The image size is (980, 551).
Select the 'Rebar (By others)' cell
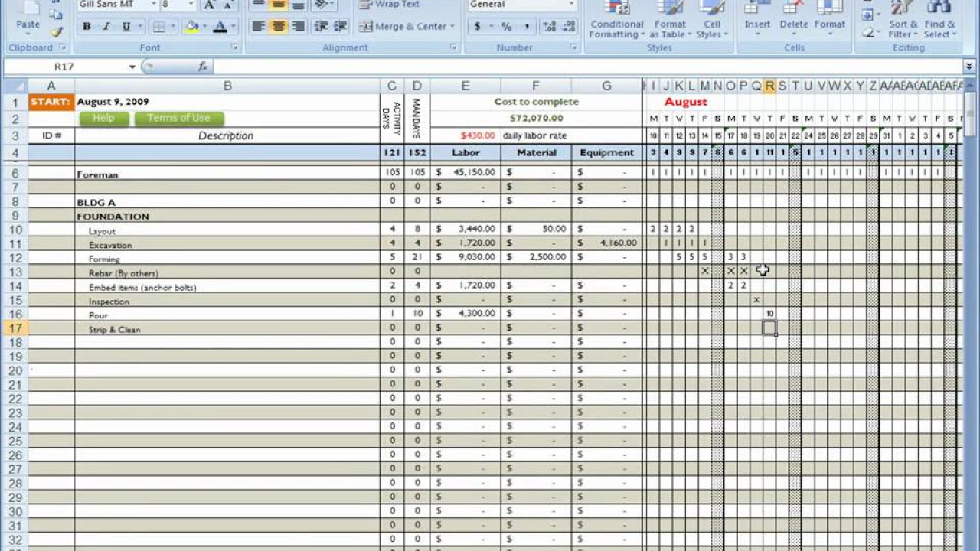click(227, 272)
